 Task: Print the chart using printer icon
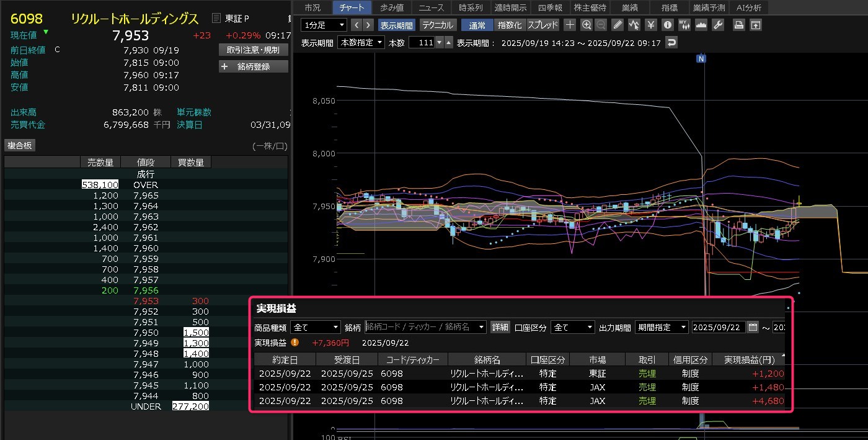[x=738, y=25]
